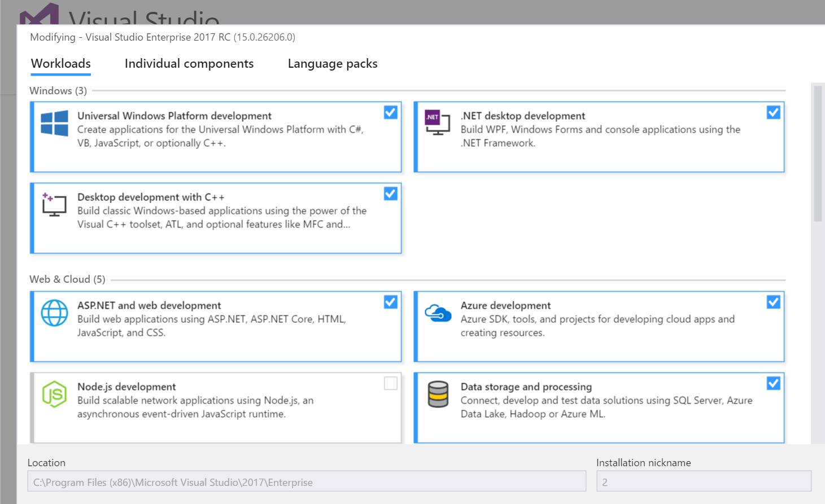This screenshot has width=825, height=504.
Task: Disable Data storage and processing
Action: tap(773, 383)
